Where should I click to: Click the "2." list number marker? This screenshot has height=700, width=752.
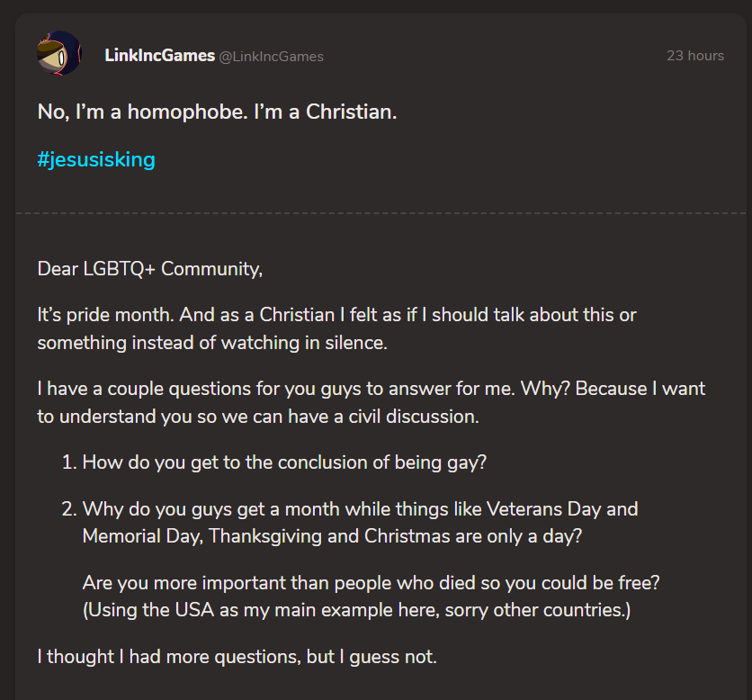pyautogui.click(x=69, y=508)
